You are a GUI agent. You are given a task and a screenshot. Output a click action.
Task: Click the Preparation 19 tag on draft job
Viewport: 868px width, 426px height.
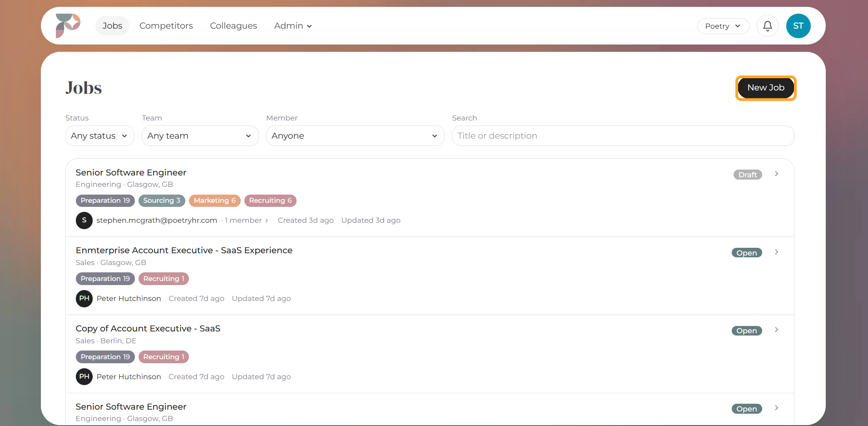coord(105,200)
